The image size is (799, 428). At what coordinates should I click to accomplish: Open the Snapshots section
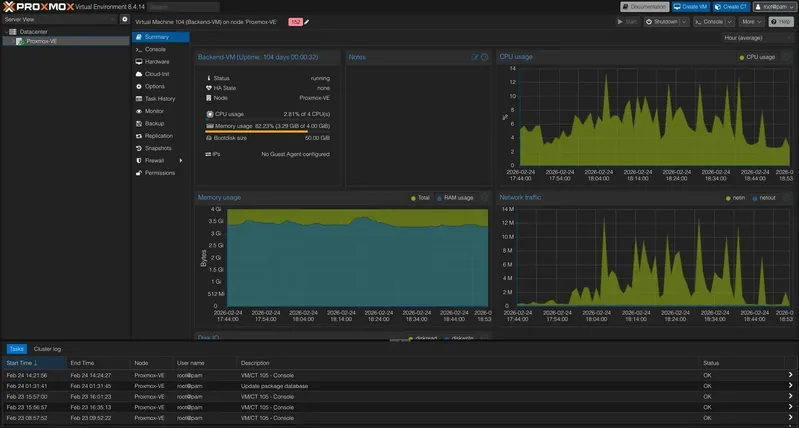(x=161, y=148)
